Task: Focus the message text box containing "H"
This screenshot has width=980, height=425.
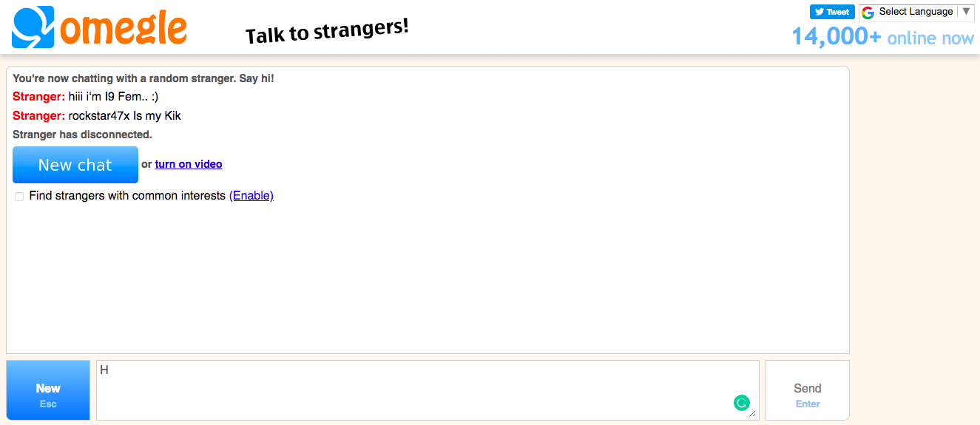Action: (x=428, y=390)
